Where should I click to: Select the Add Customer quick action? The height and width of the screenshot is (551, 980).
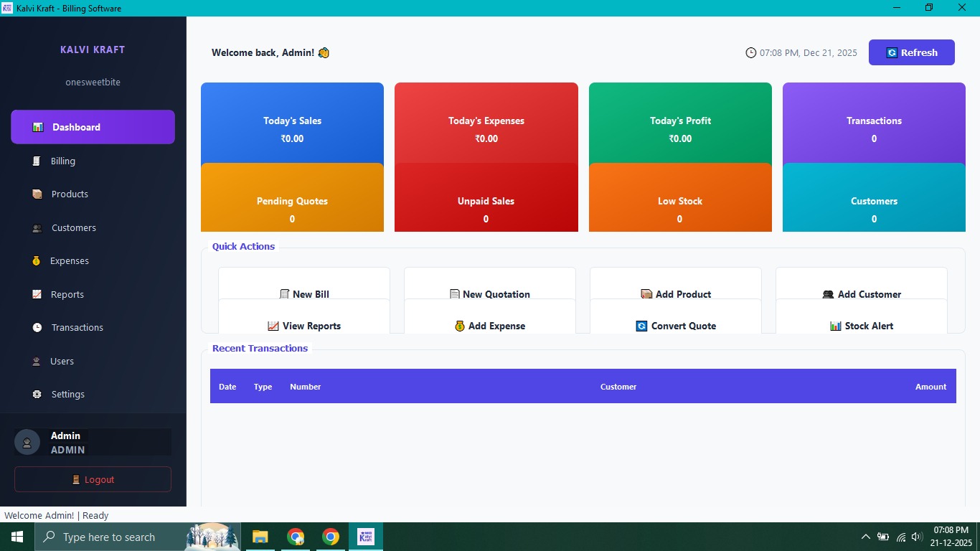coord(861,294)
